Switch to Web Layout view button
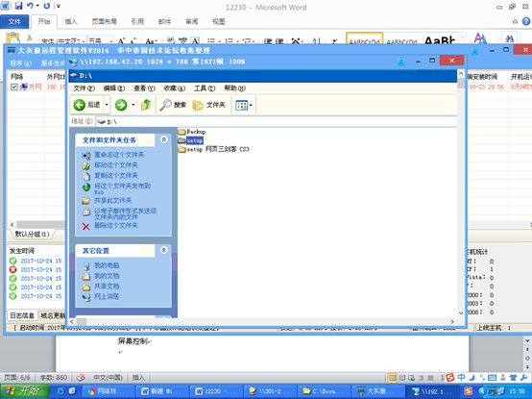The image size is (532, 399). coord(412,378)
